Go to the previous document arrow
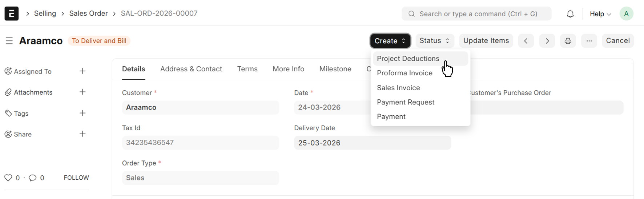This screenshot has width=644, height=199. tap(526, 41)
